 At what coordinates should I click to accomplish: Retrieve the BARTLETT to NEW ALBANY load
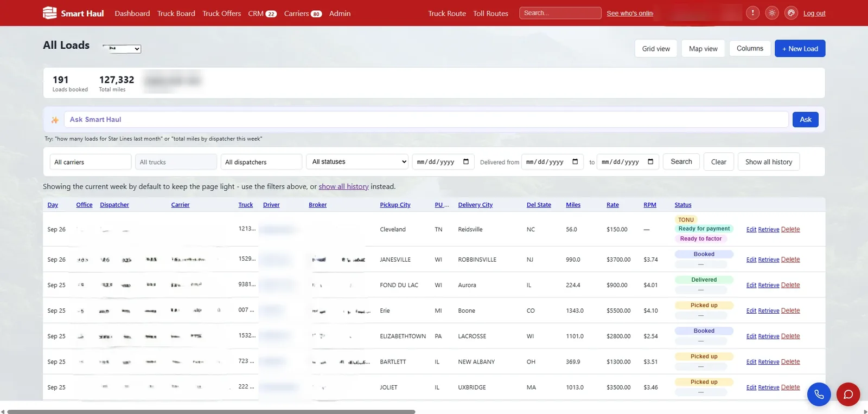point(768,362)
